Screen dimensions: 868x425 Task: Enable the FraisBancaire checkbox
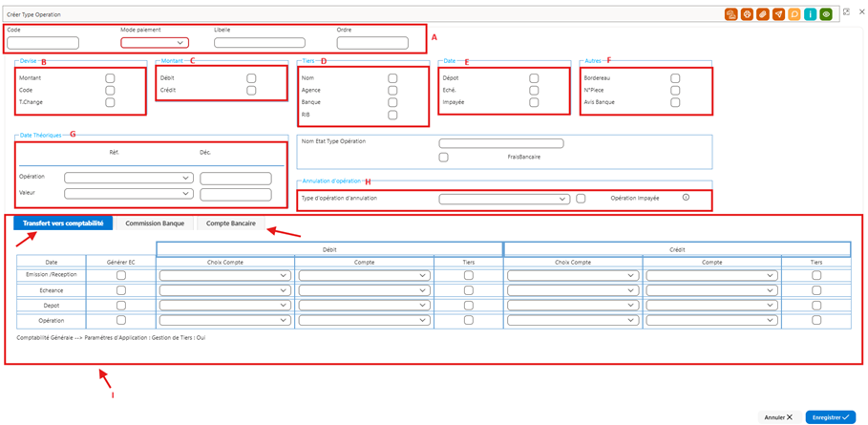click(x=443, y=158)
